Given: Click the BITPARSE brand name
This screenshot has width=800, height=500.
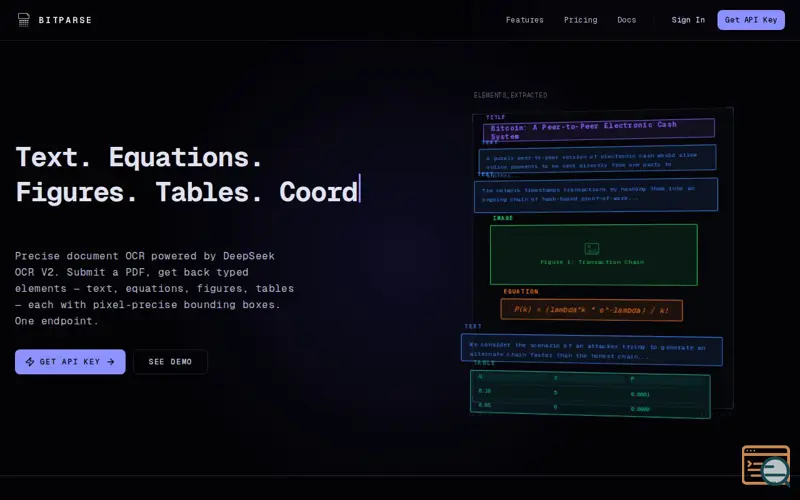Looking at the screenshot, I should point(65,20).
